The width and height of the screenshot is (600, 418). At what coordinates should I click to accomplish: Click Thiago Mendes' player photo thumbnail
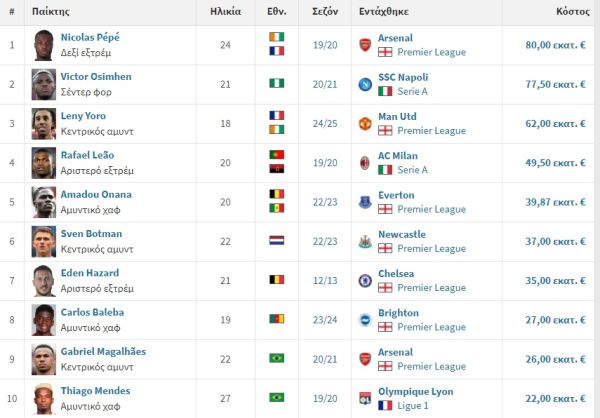coord(42,397)
